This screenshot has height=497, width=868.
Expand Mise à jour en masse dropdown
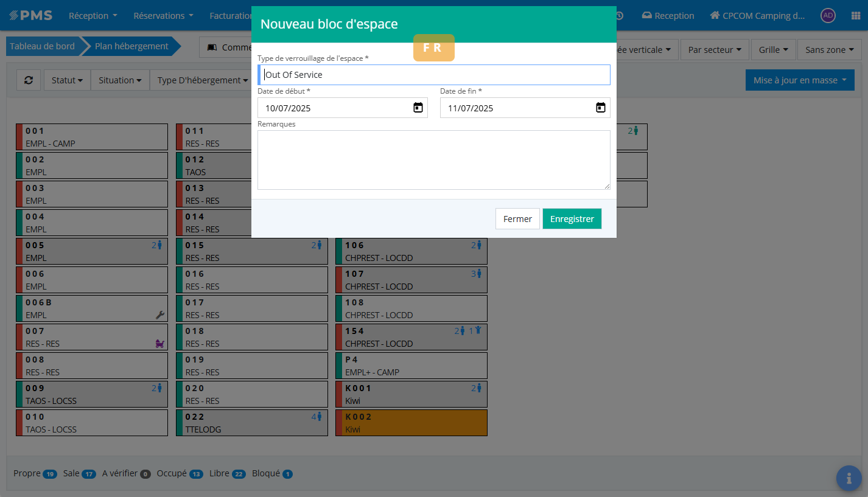click(799, 80)
